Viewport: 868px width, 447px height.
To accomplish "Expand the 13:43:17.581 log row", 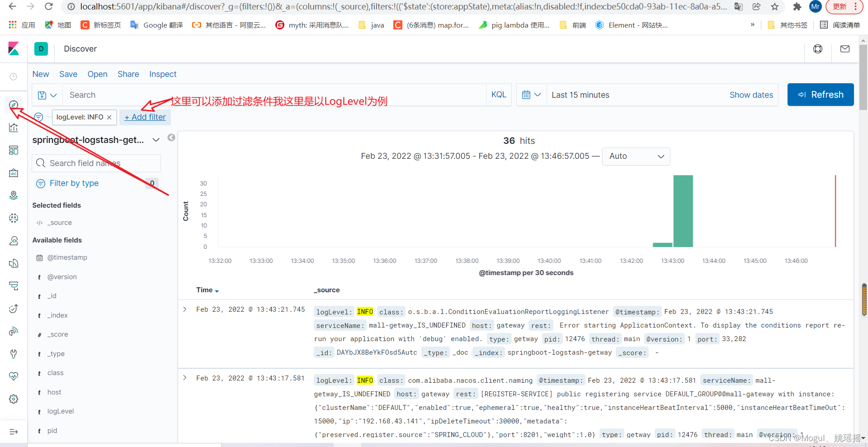I will [185, 378].
